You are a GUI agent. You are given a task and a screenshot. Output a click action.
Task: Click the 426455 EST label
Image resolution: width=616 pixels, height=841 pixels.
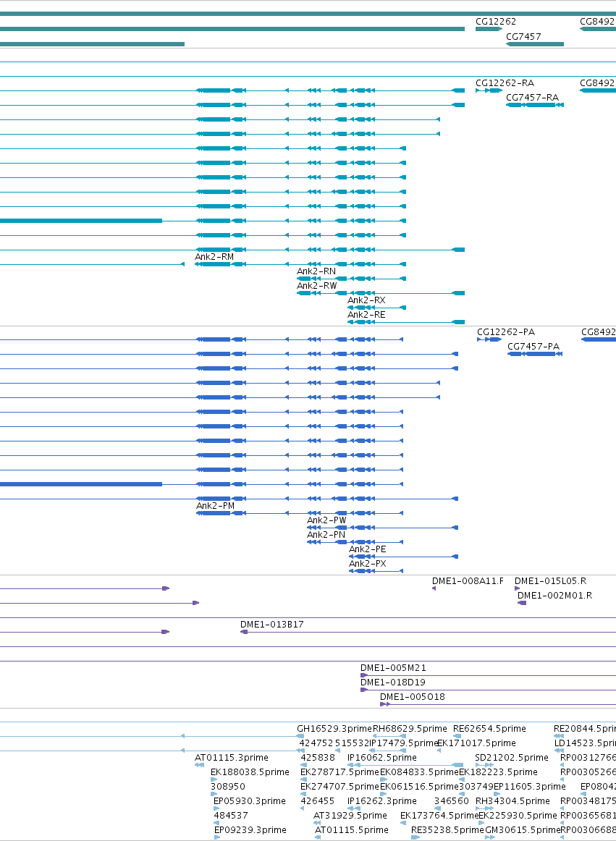(x=317, y=800)
